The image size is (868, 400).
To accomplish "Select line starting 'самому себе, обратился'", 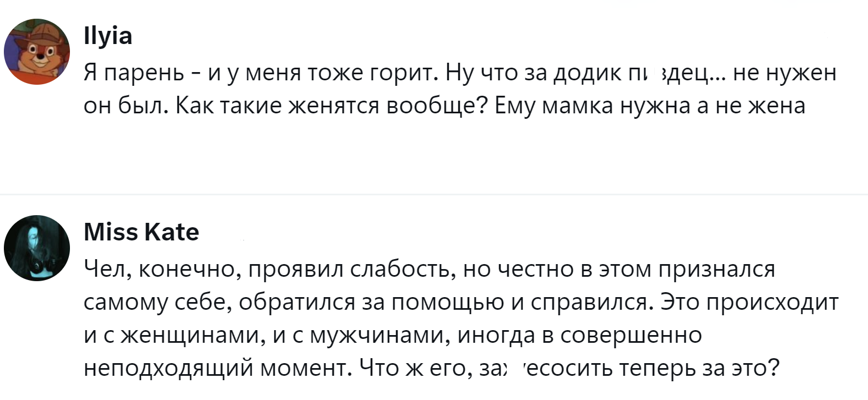I will 461,302.
